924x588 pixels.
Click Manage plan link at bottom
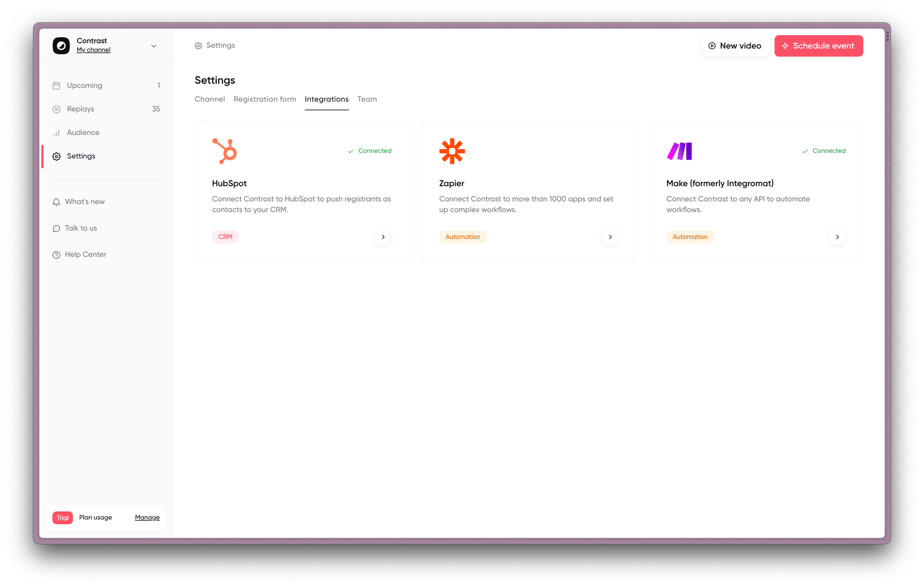(x=147, y=517)
